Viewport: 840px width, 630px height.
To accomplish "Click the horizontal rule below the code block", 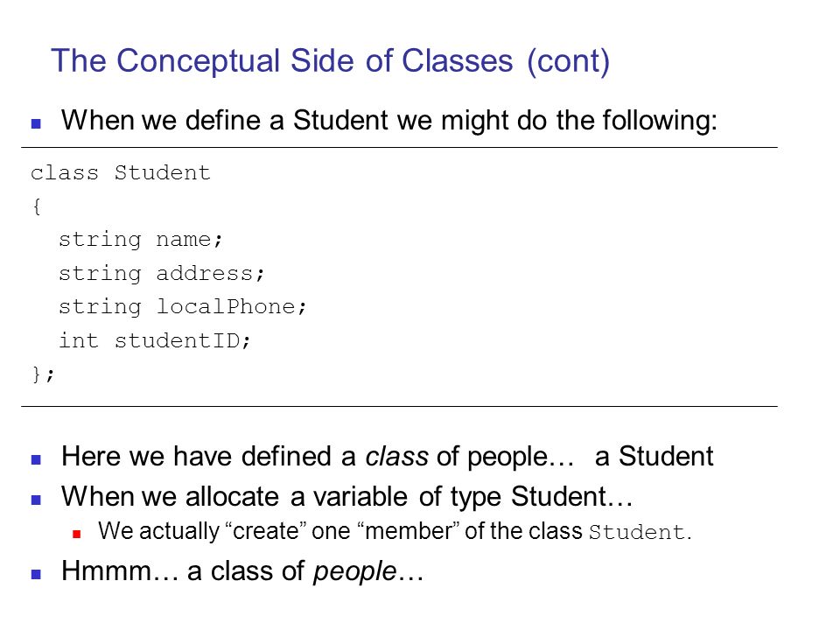I will (399, 407).
